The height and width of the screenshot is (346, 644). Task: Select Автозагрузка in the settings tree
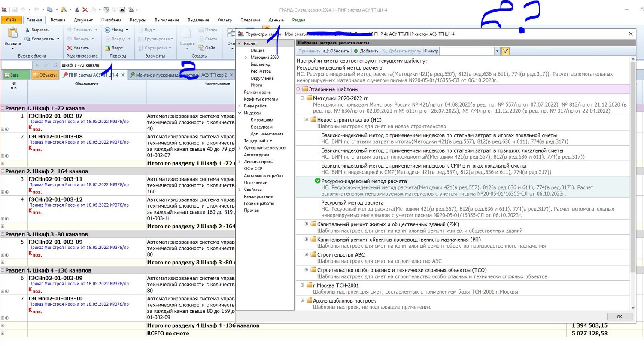[256, 155]
